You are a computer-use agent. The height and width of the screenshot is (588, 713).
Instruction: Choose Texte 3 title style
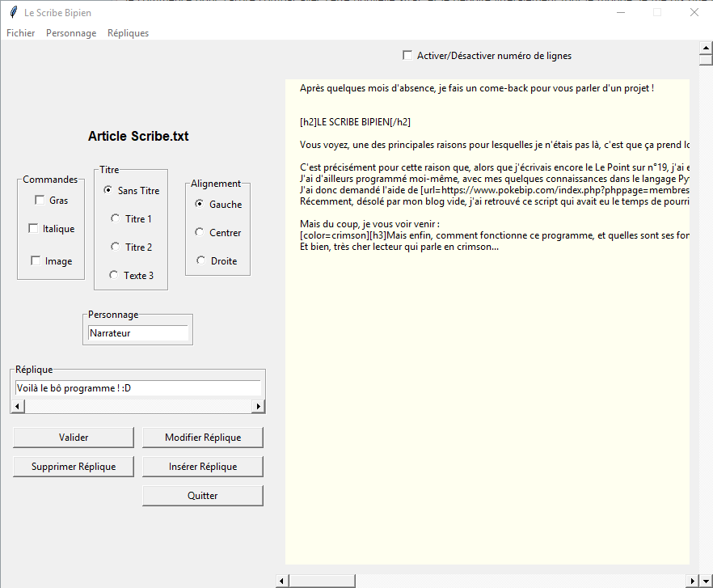click(114, 275)
